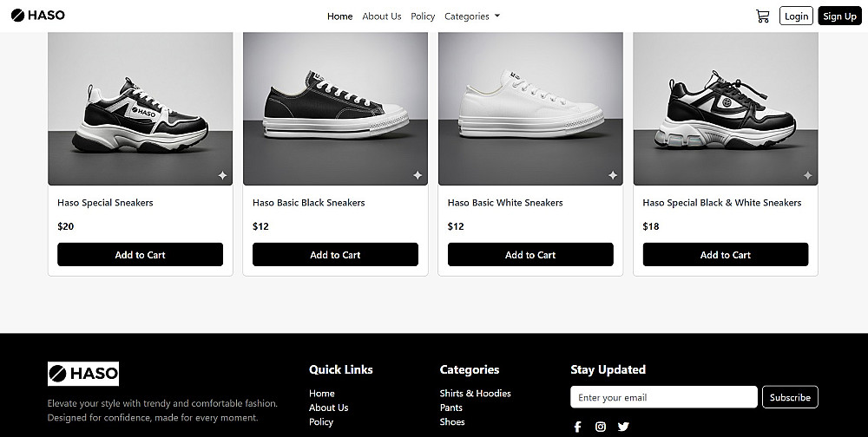The width and height of the screenshot is (868, 437).
Task: Add Haso Basic White Sneakers to cart
Action: (530, 255)
